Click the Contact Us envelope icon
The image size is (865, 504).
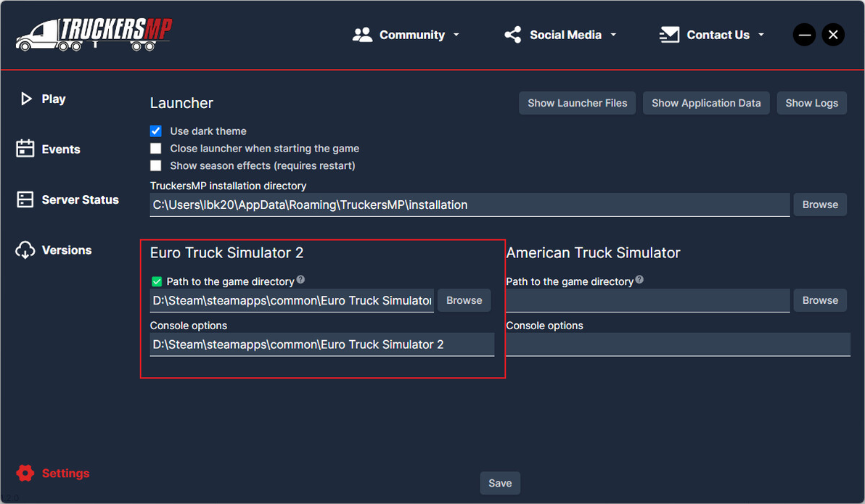tap(669, 35)
